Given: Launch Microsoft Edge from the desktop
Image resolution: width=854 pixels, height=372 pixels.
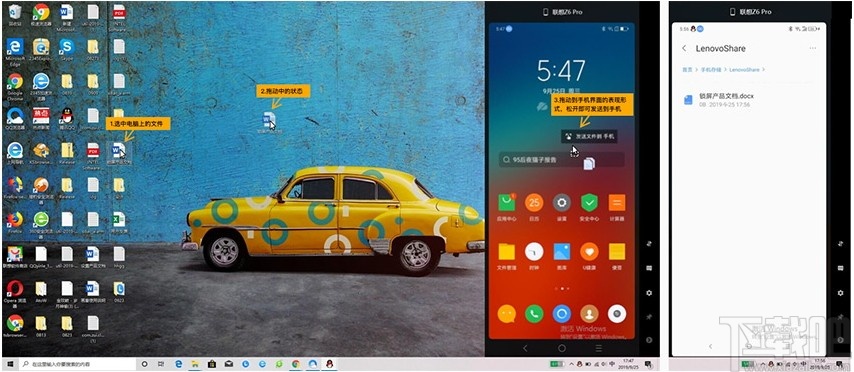Looking at the screenshot, I should (x=15, y=50).
